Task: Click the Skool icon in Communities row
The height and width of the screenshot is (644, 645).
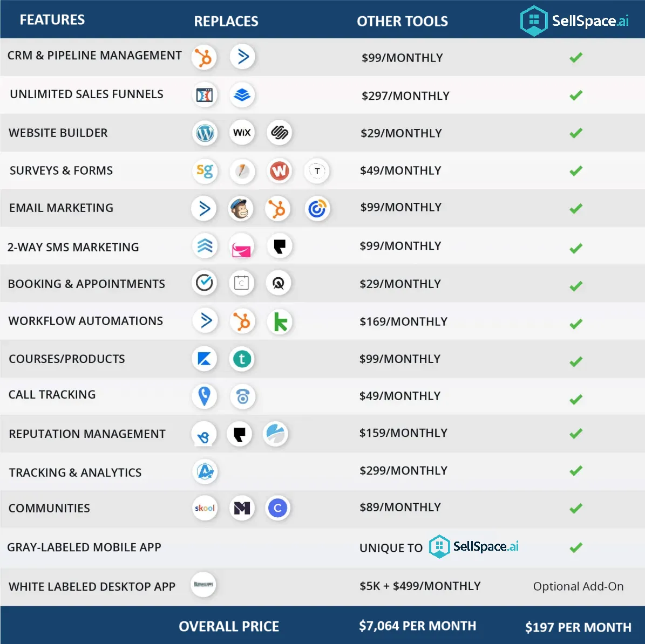Action: click(205, 508)
